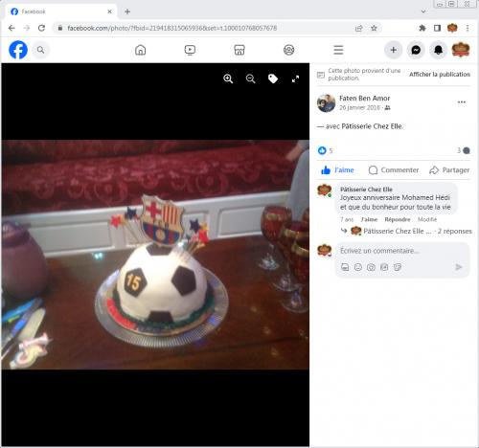Open the account profile picture menu
This screenshot has height=448, width=479.
[461, 50]
